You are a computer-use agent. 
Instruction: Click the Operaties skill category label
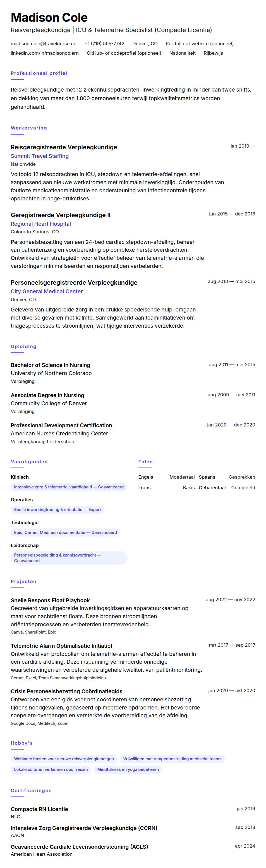pos(21,500)
